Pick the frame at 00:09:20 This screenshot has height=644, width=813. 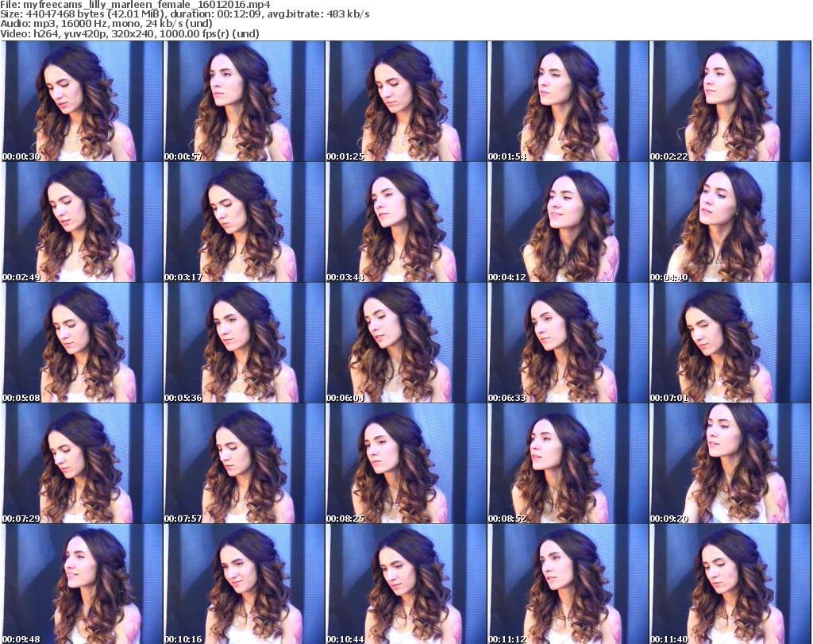coord(730,464)
